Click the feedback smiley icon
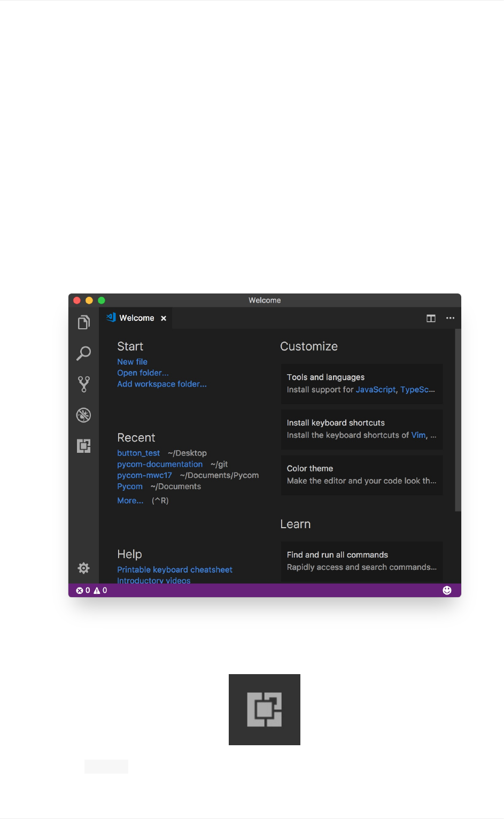Image resolution: width=504 pixels, height=819 pixels. [x=447, y=590]
